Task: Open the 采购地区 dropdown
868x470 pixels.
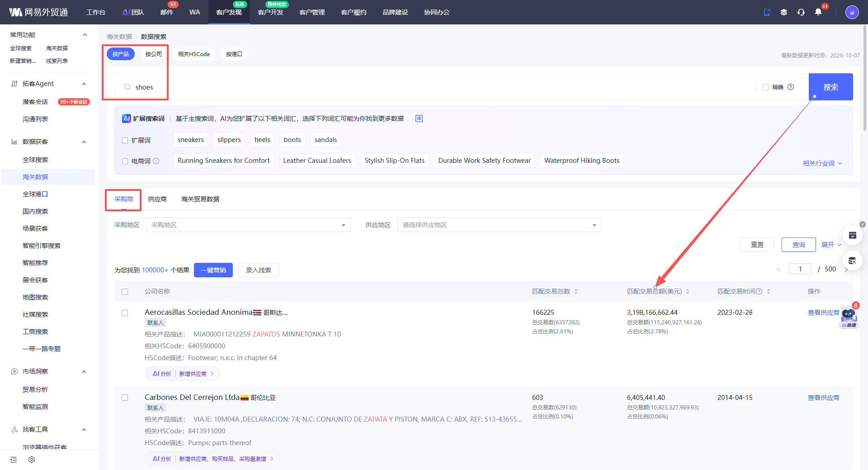Action: [248, 225]
